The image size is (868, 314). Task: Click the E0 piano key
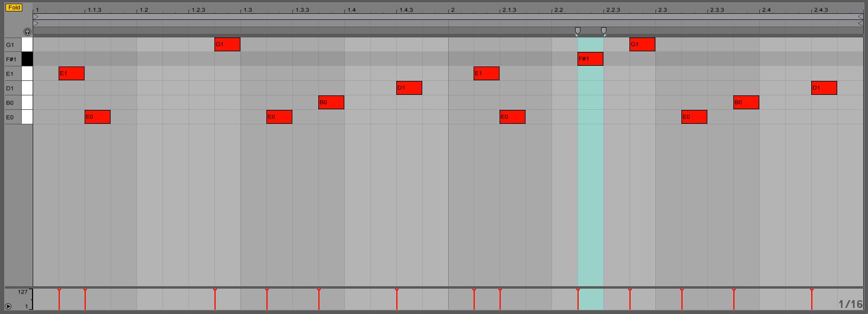pyautogui.click(x=27, y=117)
